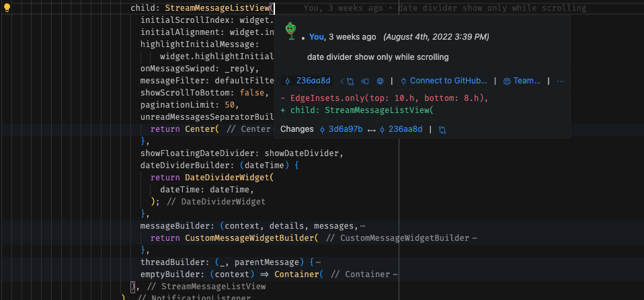
Task: Click the 'August 4th, 2022 3:39 PM' date text
Action: 436,37
